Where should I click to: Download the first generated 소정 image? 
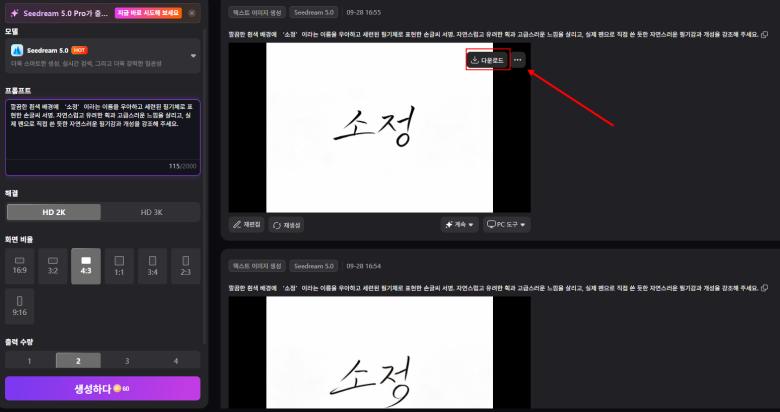coord(488,60)
